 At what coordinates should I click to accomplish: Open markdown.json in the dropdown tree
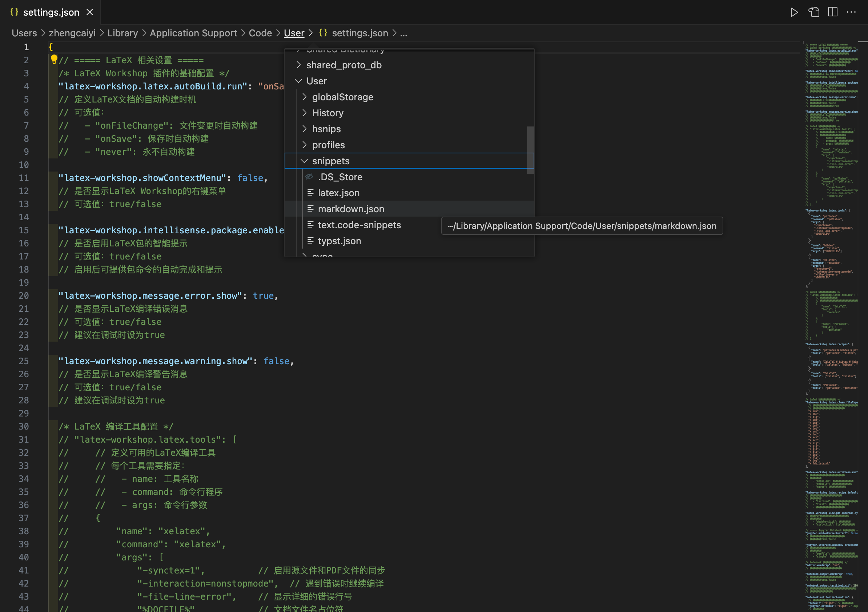click(351, 209)
